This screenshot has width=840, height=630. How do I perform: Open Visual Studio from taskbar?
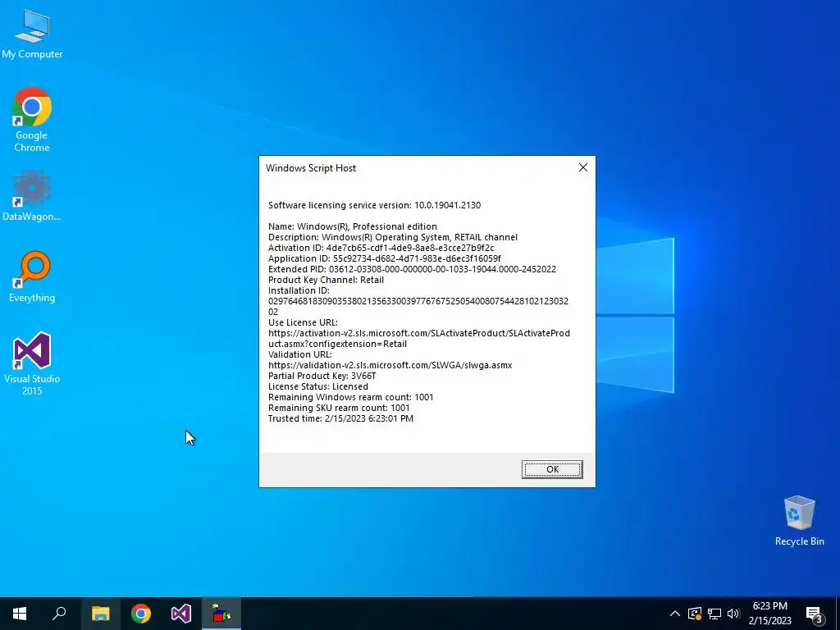[x=181, y=614]
